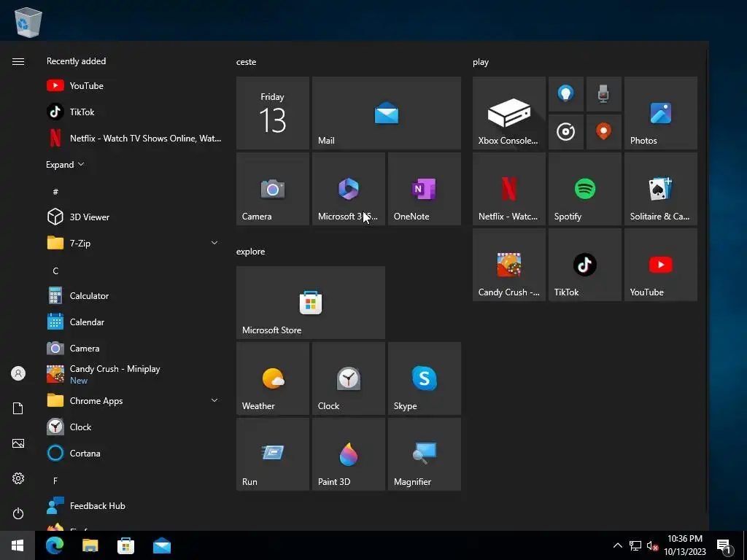The width and height of the screenshot is (747, 560).
Task: Open the Spotify tile
Action: [585, 189]
